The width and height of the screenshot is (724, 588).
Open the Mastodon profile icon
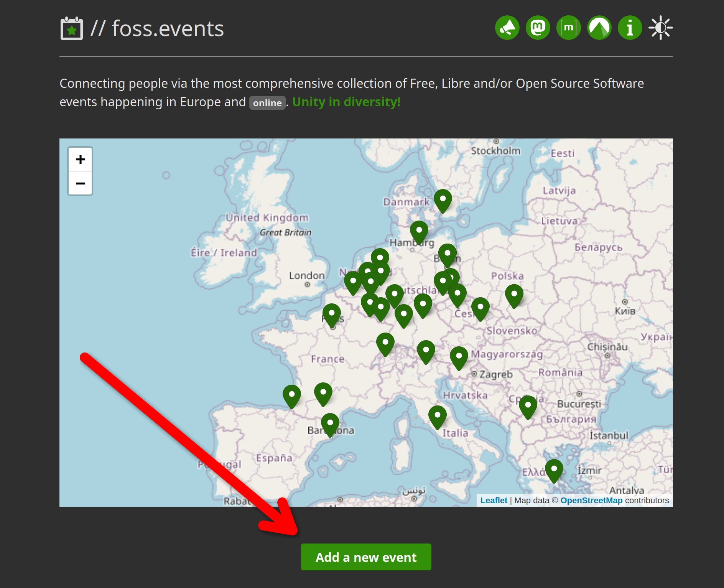(538, 28)
